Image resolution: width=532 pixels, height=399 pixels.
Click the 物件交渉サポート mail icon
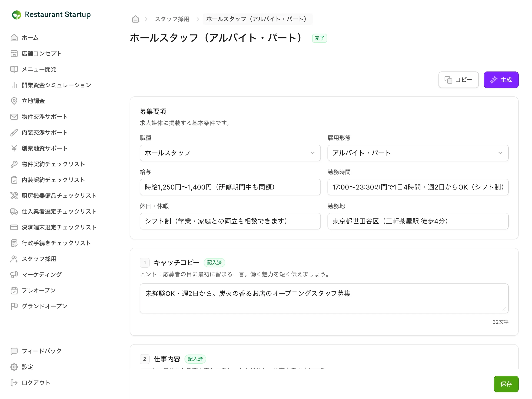(x=14, y=117)
